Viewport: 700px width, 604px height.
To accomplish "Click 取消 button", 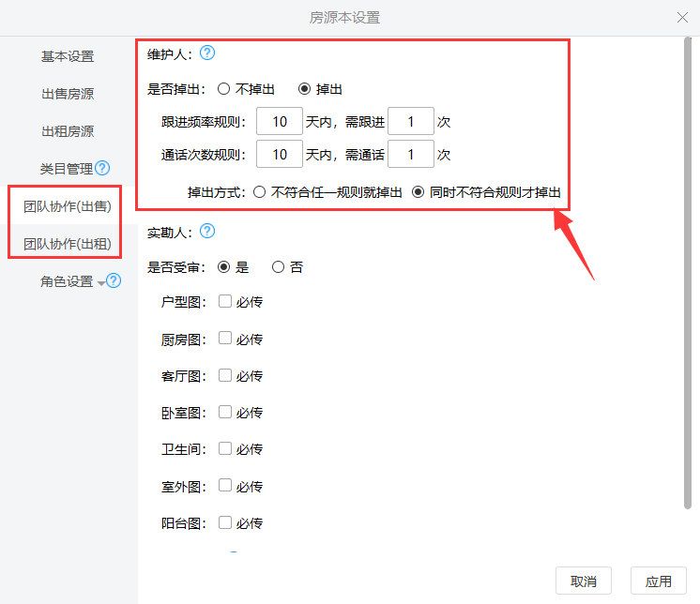I will point(584,581).
